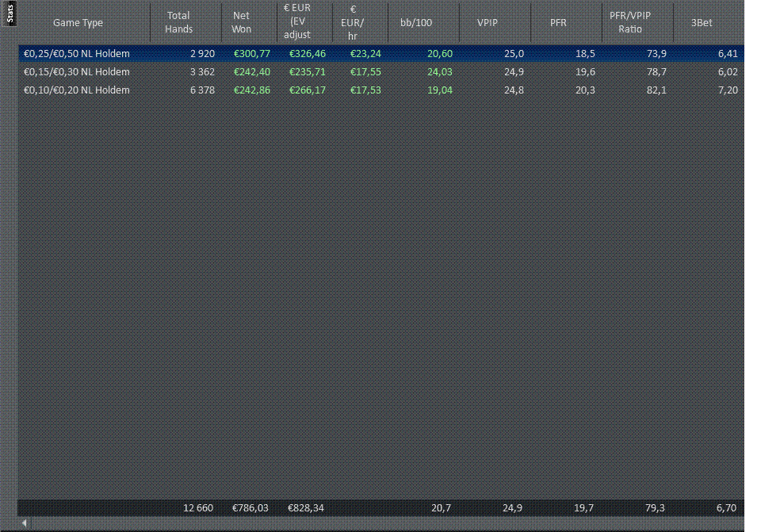Click summary EV adjusted €828,34
Image resolution: width=761 pixels, height=532 pixels.
(306, 507)
